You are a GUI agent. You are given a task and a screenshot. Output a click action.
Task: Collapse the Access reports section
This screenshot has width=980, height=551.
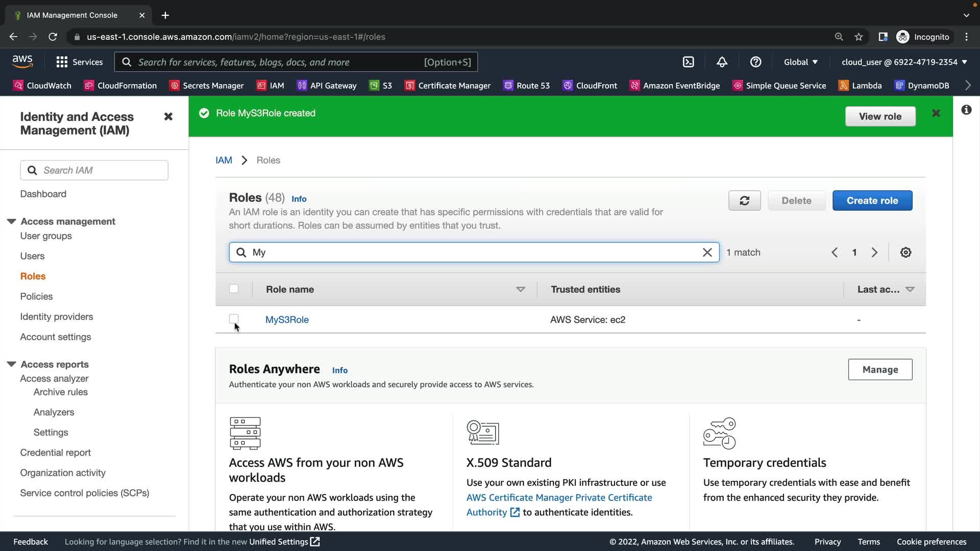[x=11, y=364]
